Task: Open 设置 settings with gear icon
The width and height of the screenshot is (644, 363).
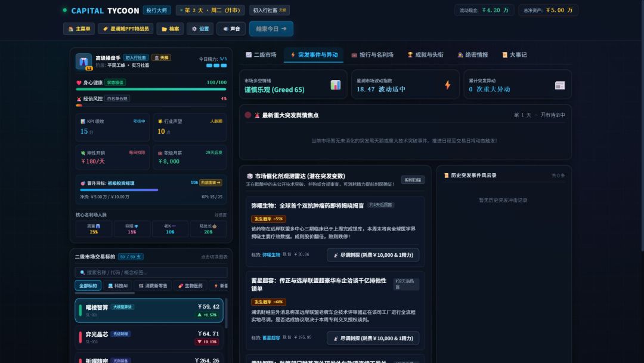Action: coord(200,29)
